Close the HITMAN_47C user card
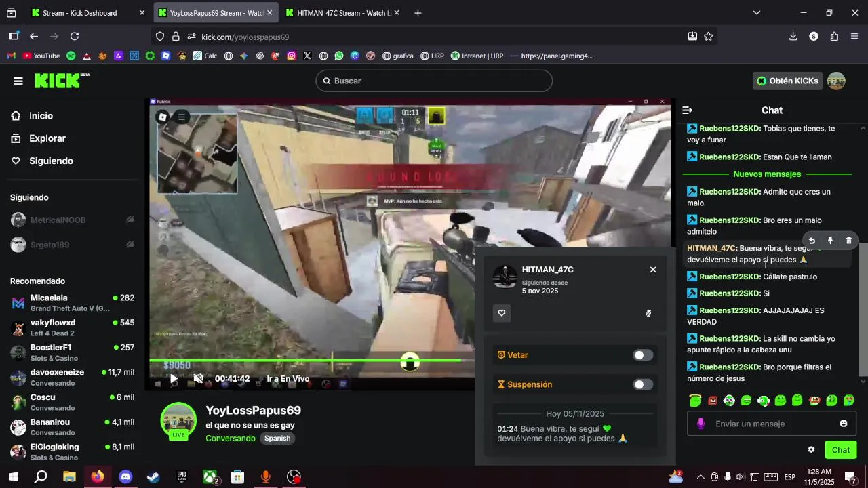The width and height of the screenshot is (868, 488). (x=653, y=270)
